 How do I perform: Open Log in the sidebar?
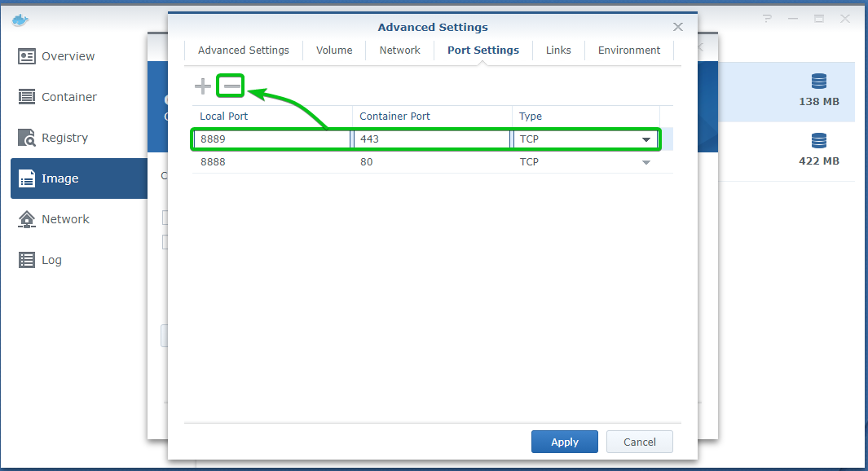click(x=79, y=260)
